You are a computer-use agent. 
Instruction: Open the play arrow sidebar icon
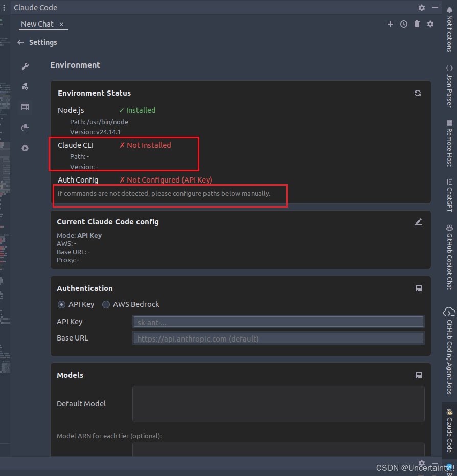[x=25, y=148]
